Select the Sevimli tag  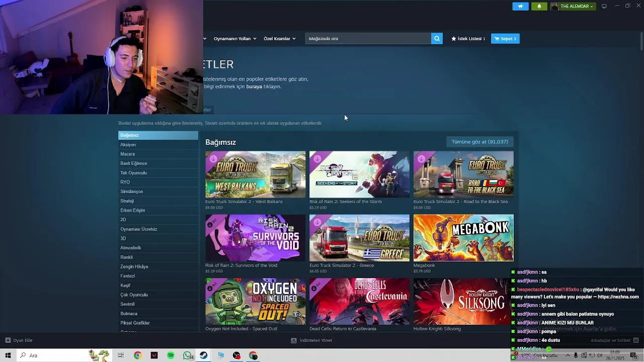[x=158, y=304]
